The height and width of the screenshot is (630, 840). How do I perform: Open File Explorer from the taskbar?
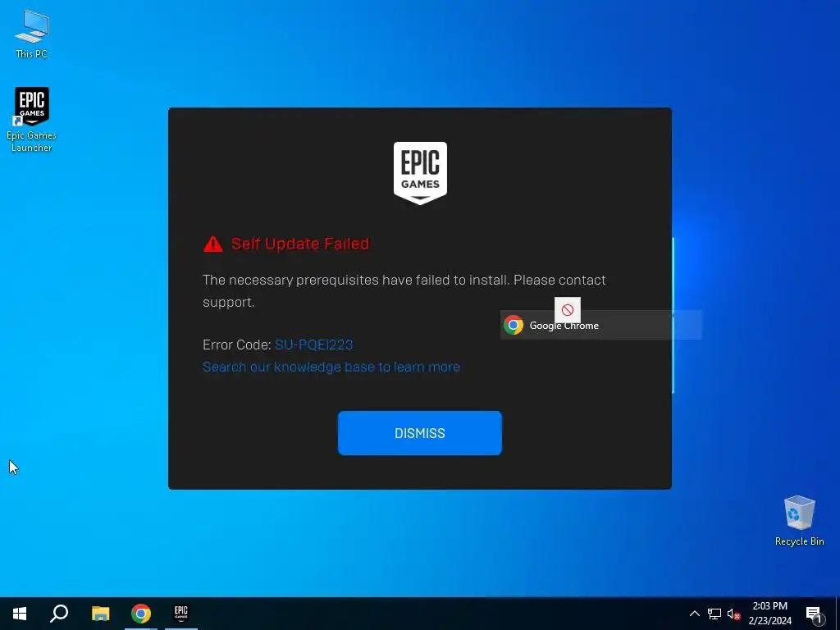[100, 614]
